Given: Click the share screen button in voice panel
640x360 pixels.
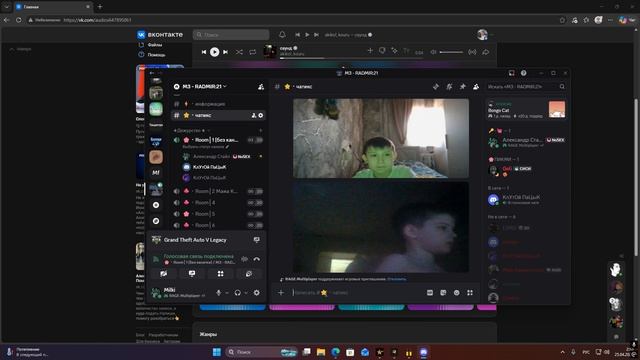Looking at the screenshot, I should [192, 274].
